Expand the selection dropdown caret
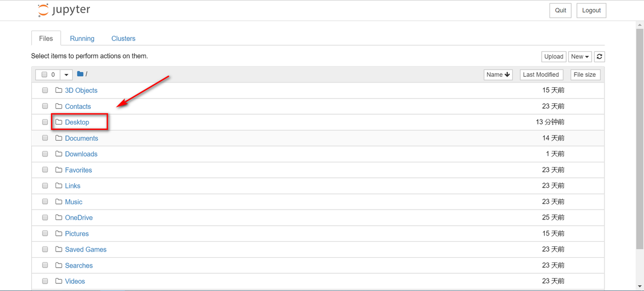Viewport: 644px width, 291px height. click(66, 75)
